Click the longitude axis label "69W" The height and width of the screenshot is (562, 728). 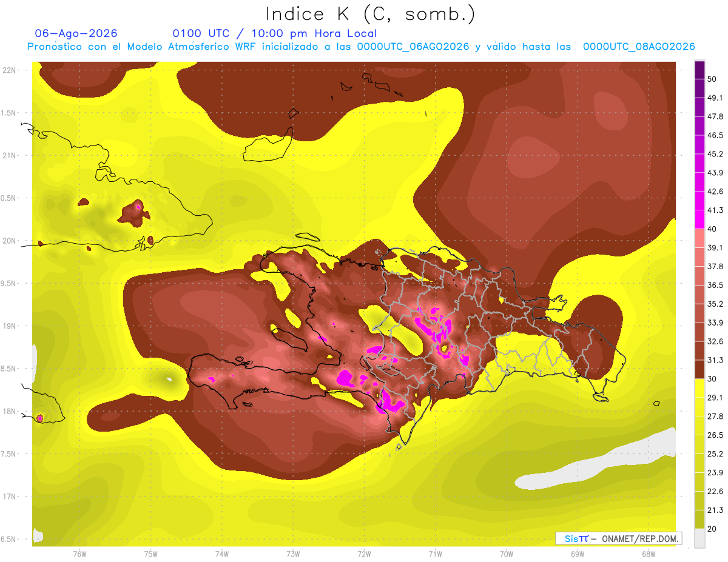pyautogui.click(x=578, y=554)
